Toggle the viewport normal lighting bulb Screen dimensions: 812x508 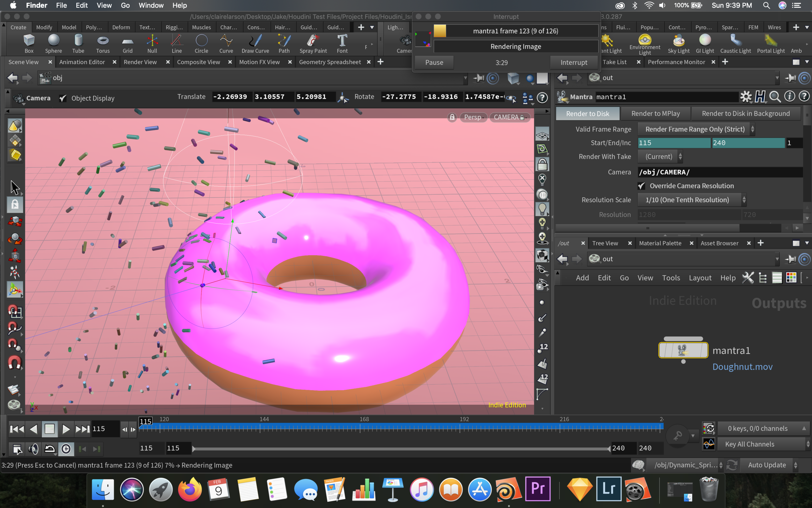click(542, 209)
